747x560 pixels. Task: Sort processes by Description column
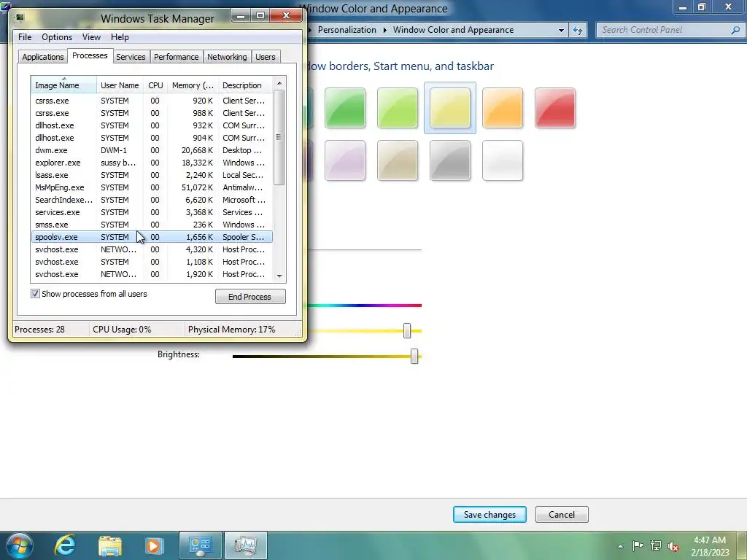[x=245, y=85]
